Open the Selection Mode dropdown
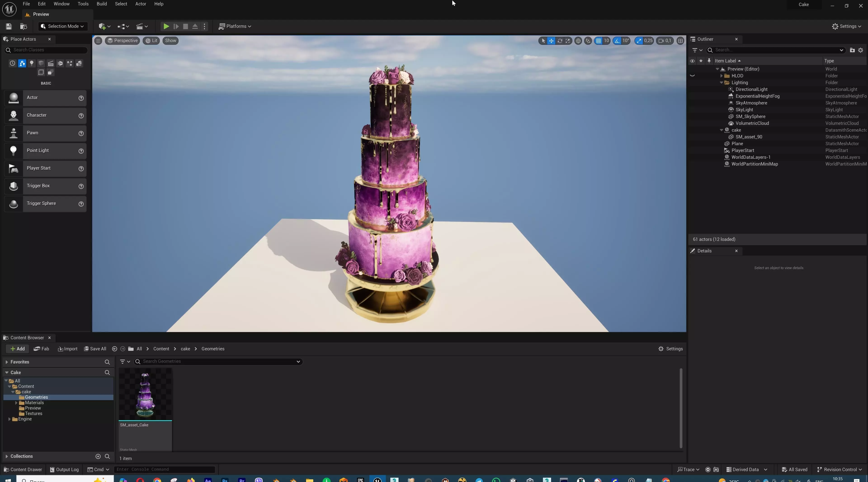The width and height of the screenshot is (868, 482). coord(63,26)
